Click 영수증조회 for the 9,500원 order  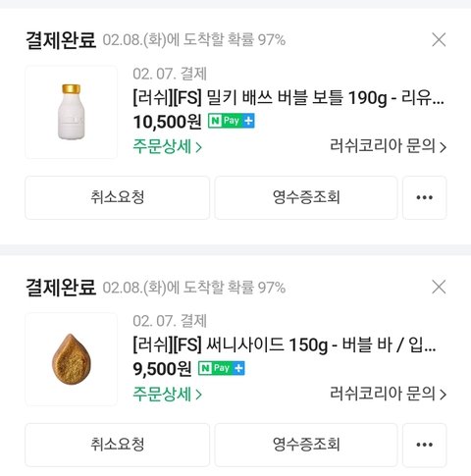306,445
